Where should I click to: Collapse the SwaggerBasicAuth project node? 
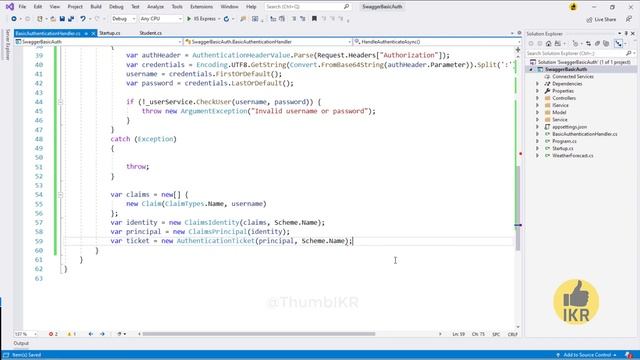click(531, 69)
